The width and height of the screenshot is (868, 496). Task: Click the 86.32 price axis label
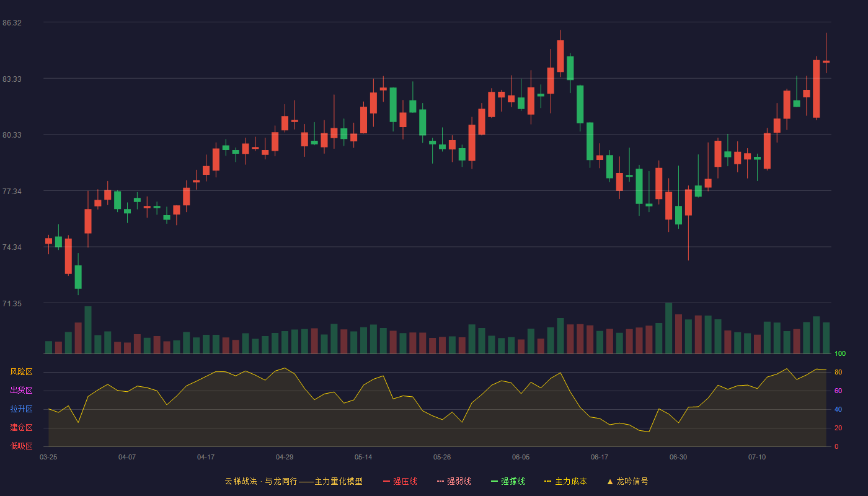coord(12,23)
